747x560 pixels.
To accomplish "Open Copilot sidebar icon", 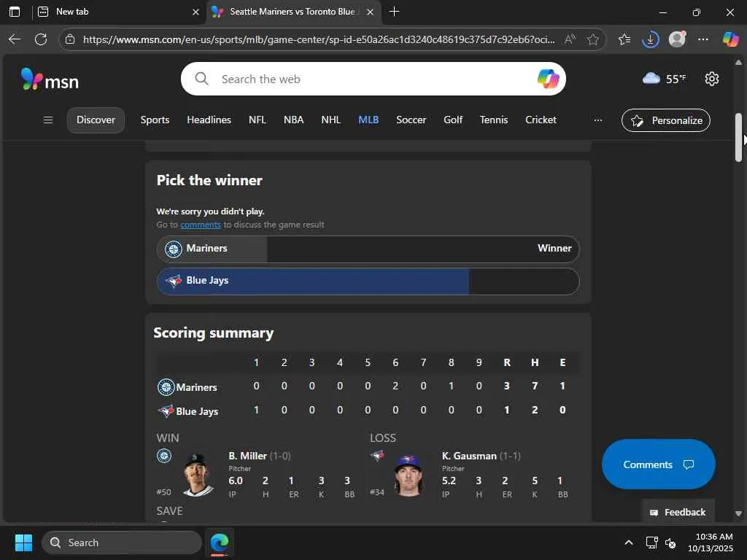I will pyautogui.click(x=730, y=39).
